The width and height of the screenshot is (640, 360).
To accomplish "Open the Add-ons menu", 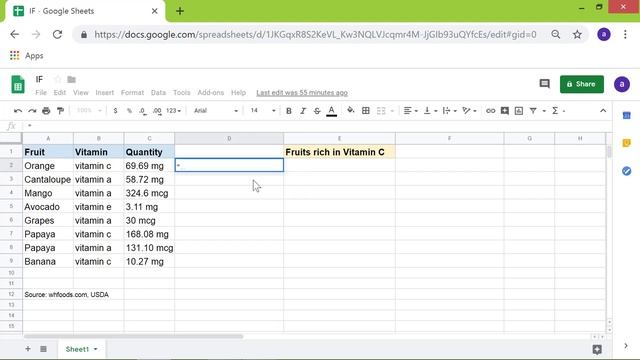I will [x=211, y=93].
